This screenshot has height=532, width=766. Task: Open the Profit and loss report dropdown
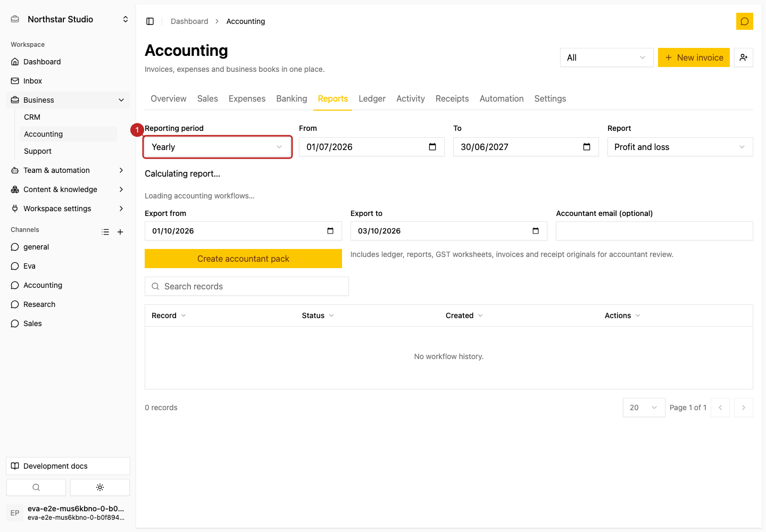680,147
